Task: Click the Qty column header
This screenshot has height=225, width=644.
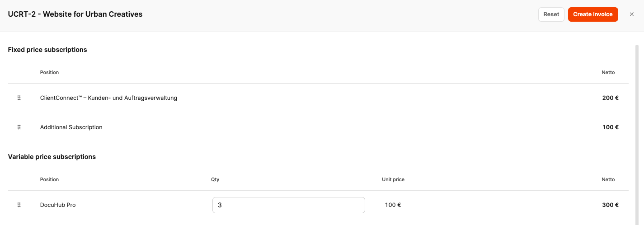Action: [x=215, y=179]
